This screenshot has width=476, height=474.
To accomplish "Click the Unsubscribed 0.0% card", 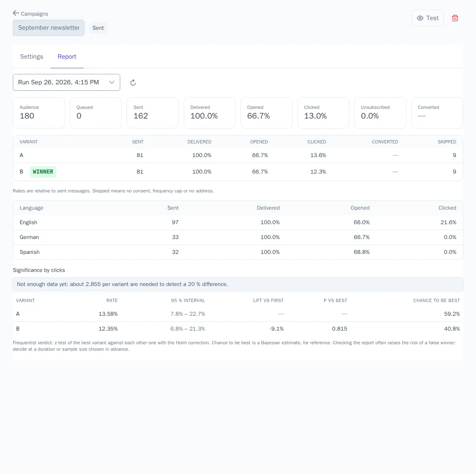I will pos(380,113).
